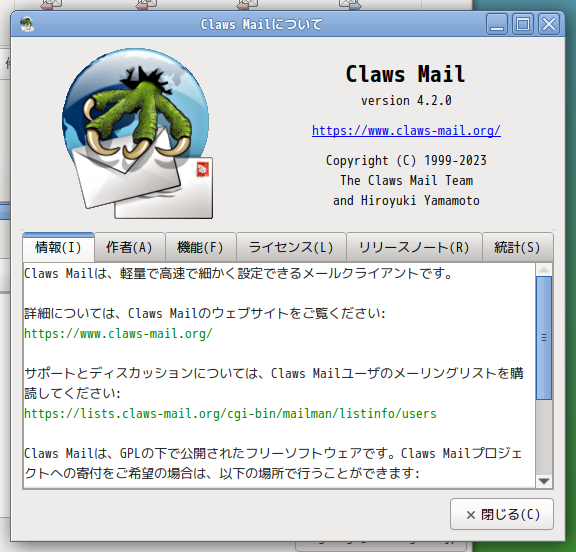Click the vertical scrollbar thumb in info pane
576x552 pixels.
pos(544,338)
